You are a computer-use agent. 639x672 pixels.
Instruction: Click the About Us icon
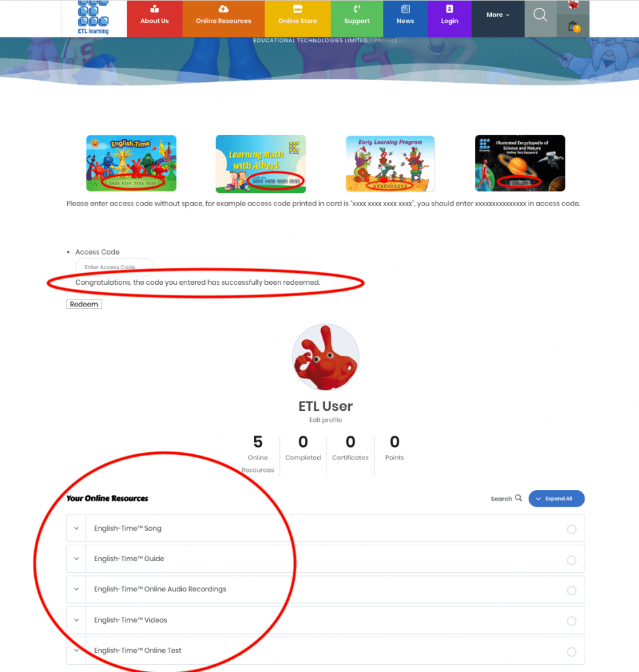[x=154, y=9]
